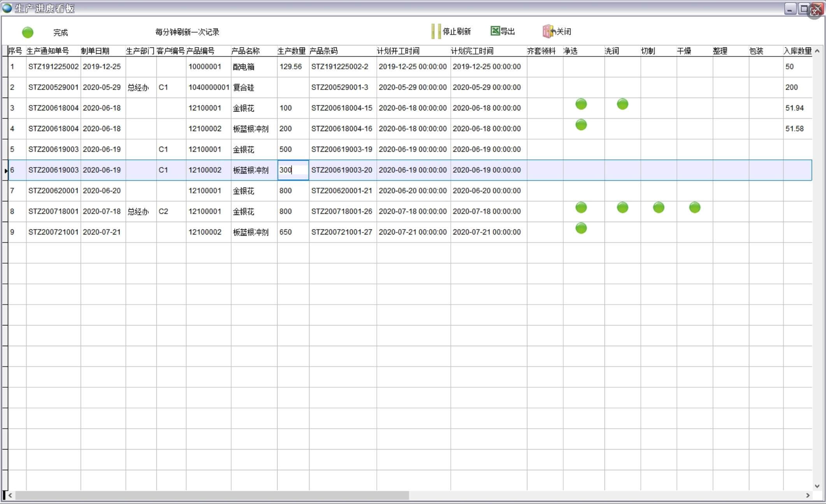Click row 4 green dot under 净选
Image resolution: width=826 pixels, height=504 pixels.
[x=581, y=125]
